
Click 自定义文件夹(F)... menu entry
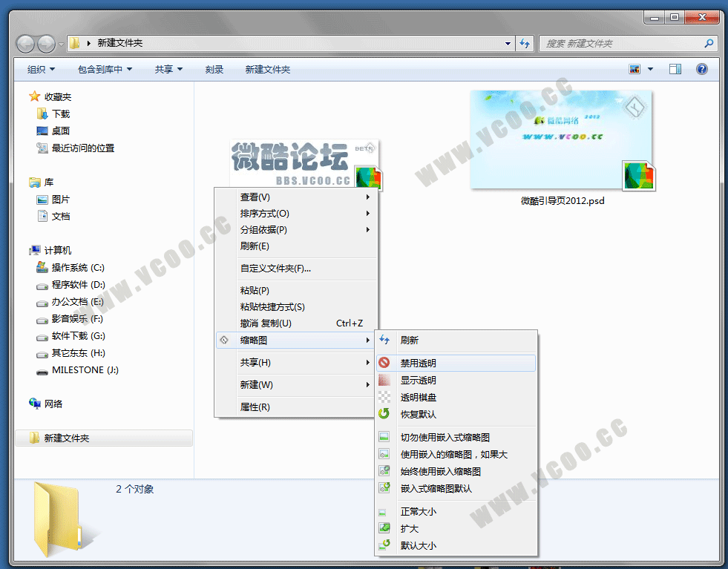point(275,269)
